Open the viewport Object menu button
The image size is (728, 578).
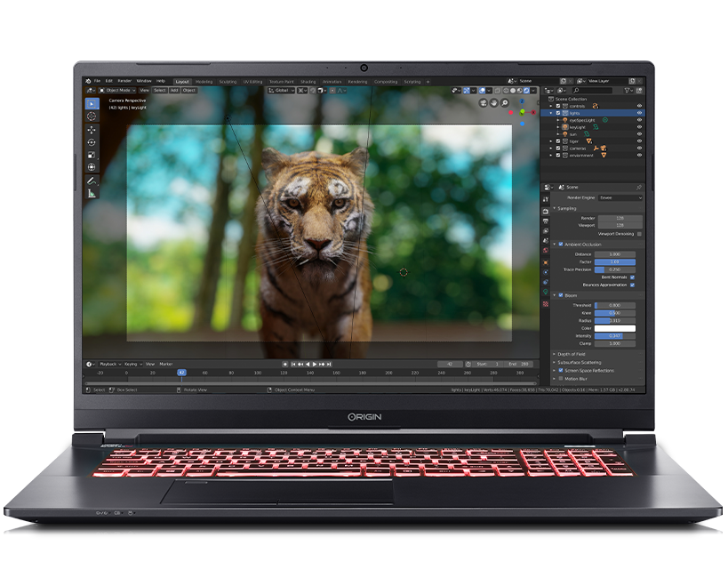tap(189, 91)
